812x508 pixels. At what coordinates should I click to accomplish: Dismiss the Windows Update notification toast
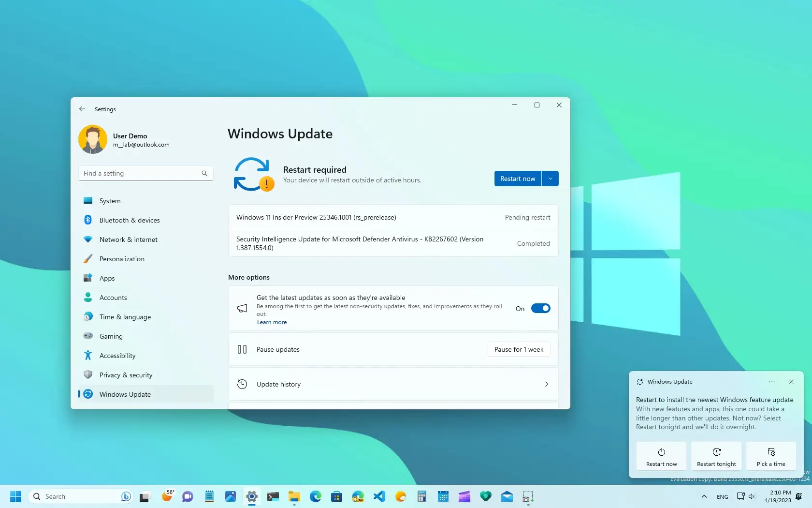791,382
